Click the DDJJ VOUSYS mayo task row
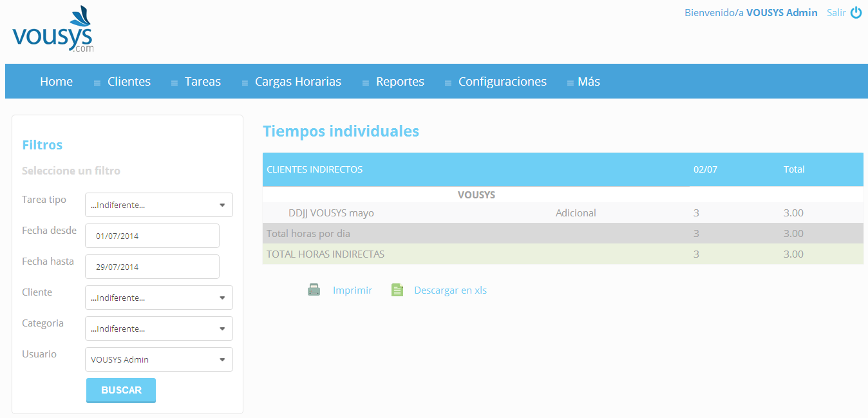 tap(563, 213)
